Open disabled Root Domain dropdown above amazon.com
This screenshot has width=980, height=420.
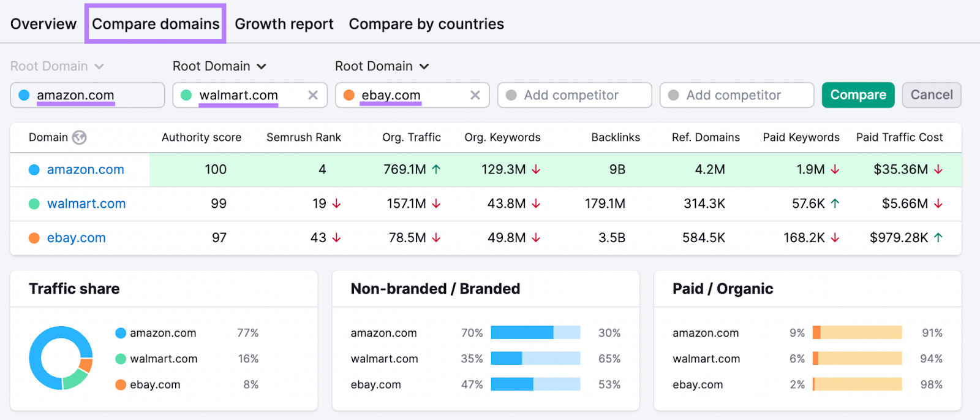pos(57,66)
